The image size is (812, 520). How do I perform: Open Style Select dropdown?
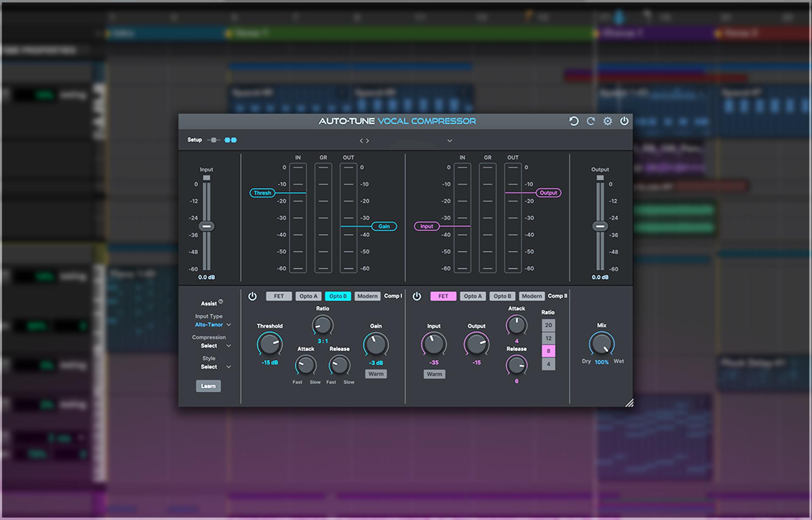pos(216,367)
